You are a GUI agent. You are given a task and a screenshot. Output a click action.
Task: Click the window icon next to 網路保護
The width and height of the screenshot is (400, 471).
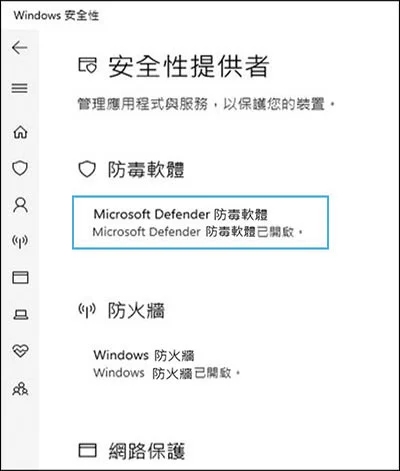88,450
